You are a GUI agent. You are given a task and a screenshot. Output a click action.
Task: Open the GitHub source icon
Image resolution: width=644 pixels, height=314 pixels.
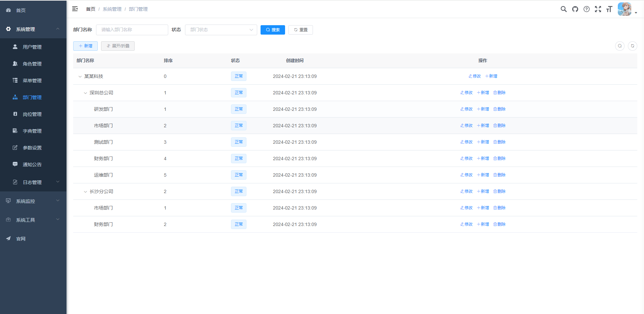point(575,9)
